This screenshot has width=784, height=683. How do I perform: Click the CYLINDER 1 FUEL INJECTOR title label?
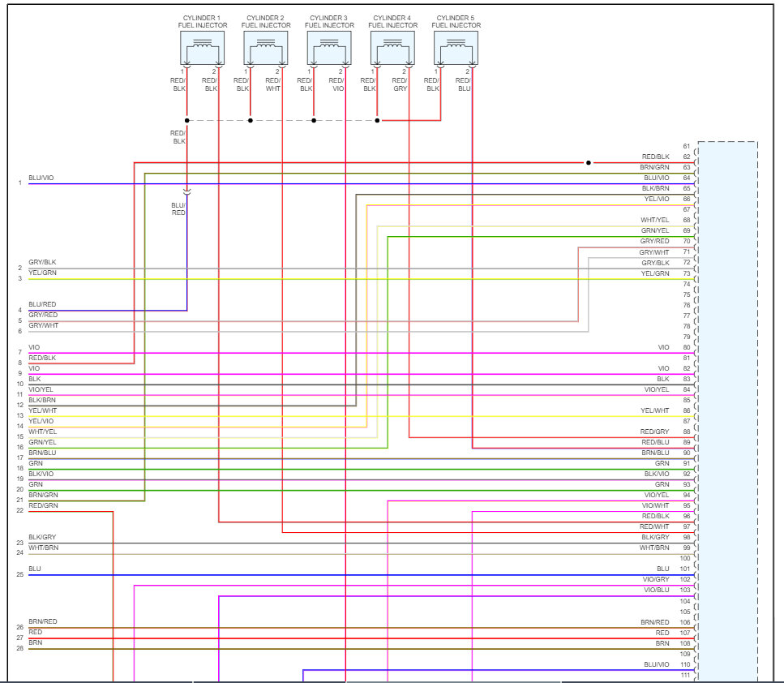tap(201, 19)
